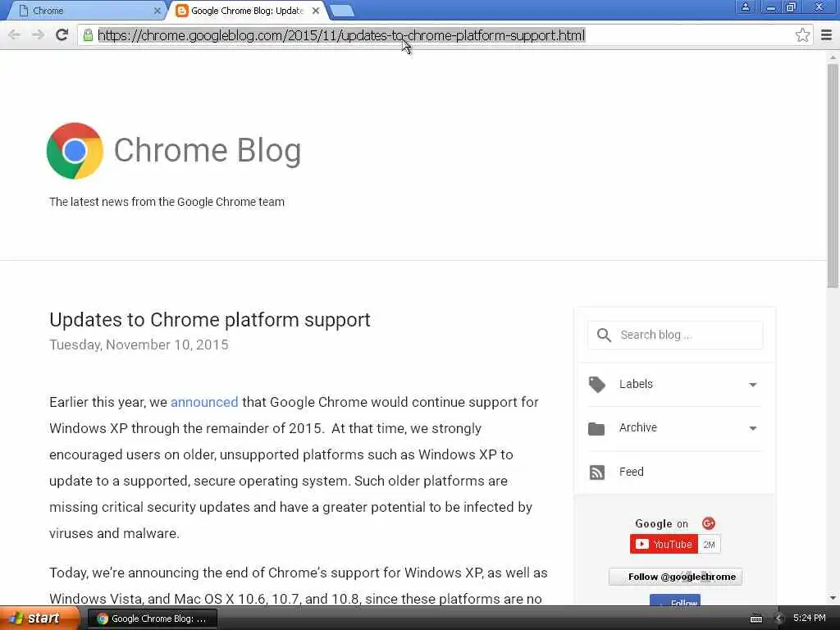This screenshot has width=840, height=630.
Task: Click the Feed RSS icon
Action: (x=597, y=472)
